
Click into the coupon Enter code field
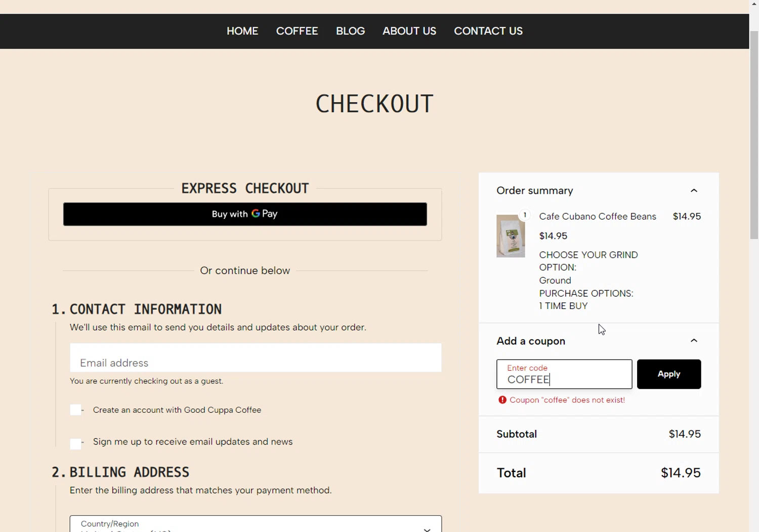pyautogui.click(x=564, y=374)
